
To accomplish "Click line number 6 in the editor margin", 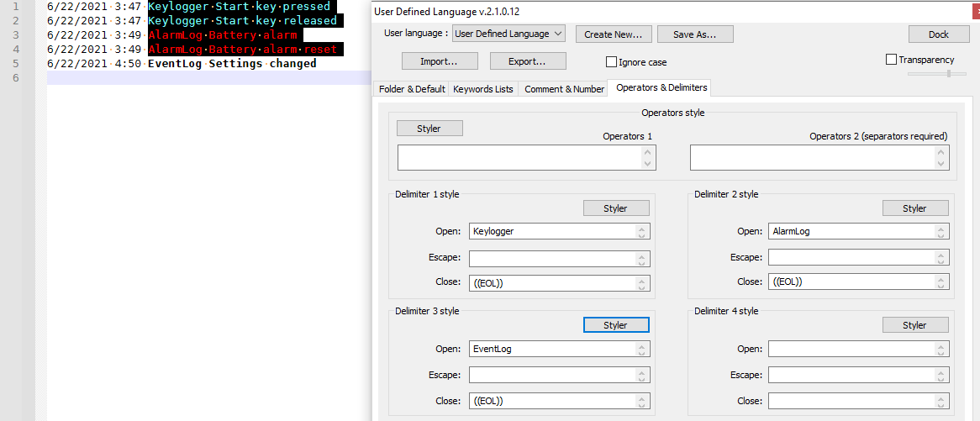I will coord(16,77).
